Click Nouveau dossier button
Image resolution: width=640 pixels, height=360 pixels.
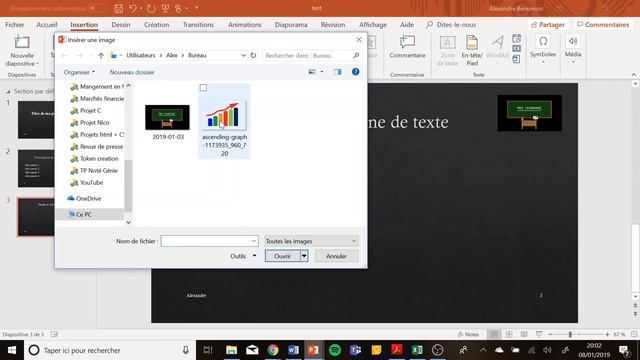tap(132, 72)
